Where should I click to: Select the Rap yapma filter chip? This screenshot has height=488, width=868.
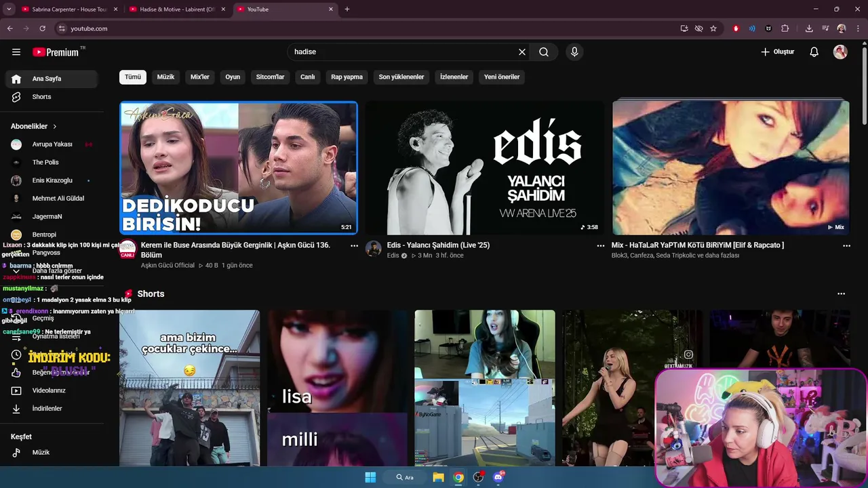coord(347,77)
